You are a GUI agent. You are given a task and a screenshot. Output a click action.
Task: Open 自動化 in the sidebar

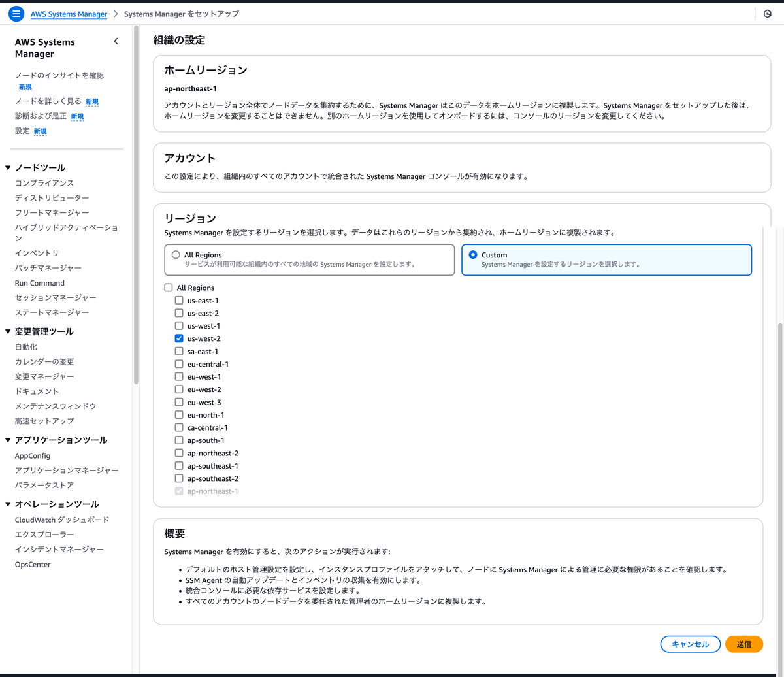coord(26,347)
